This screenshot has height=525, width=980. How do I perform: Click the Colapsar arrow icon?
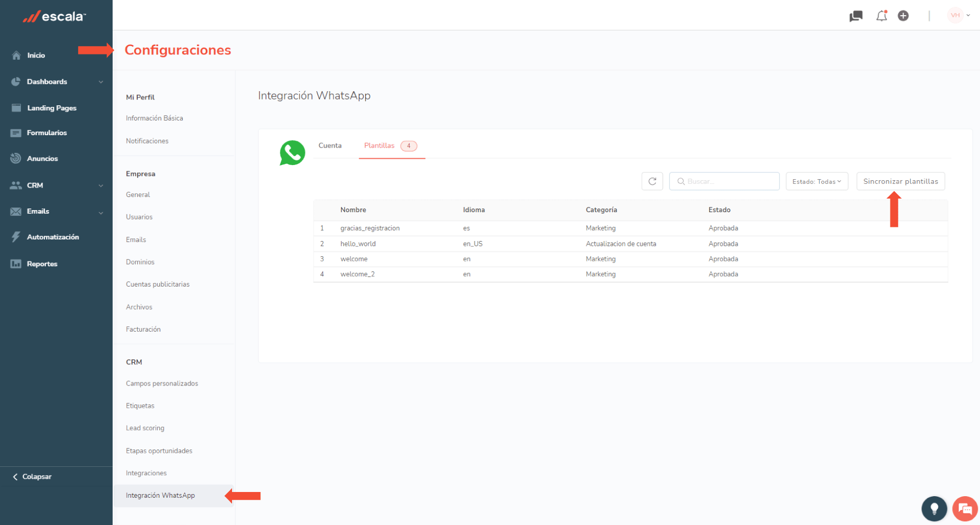click(15, 477)
